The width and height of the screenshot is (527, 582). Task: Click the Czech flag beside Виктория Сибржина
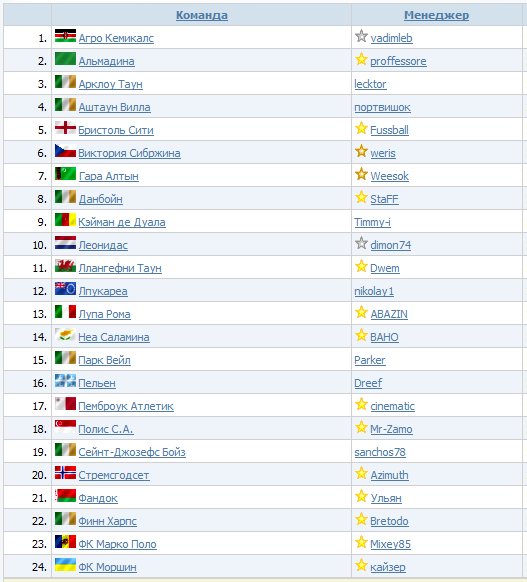pos(65,151)
